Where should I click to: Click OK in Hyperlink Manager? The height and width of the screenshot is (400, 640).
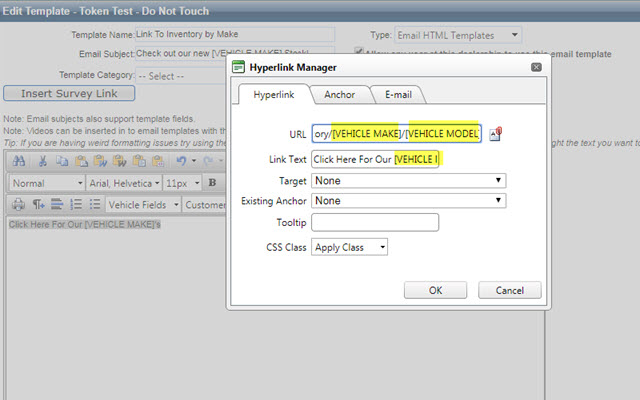point(436,290)
